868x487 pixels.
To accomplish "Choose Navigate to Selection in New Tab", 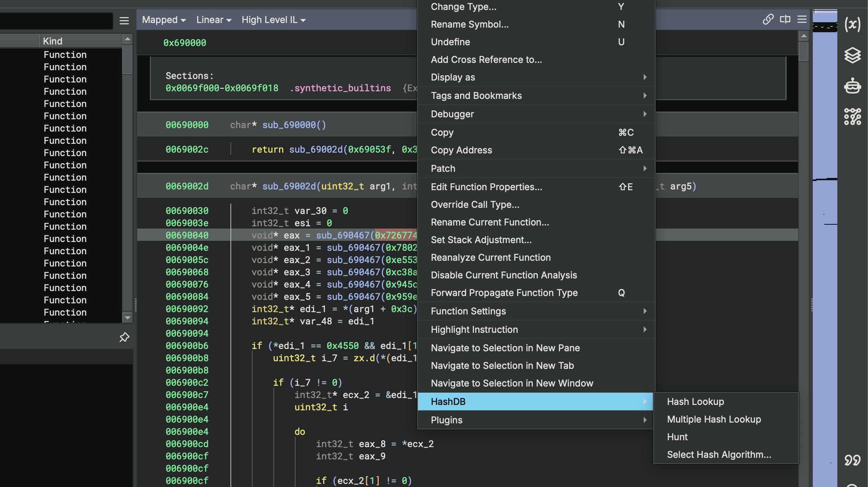I will [x=536, y=365].
